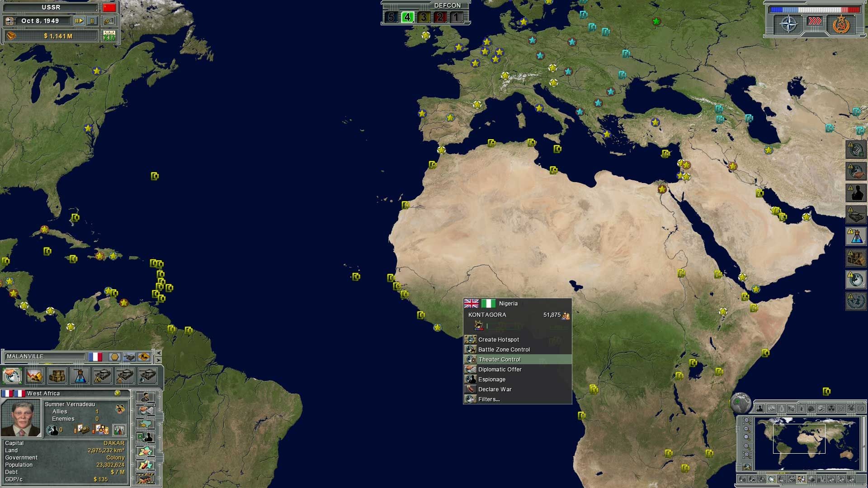Toggle the globe filter button left of minimap

tap(747, 467)
